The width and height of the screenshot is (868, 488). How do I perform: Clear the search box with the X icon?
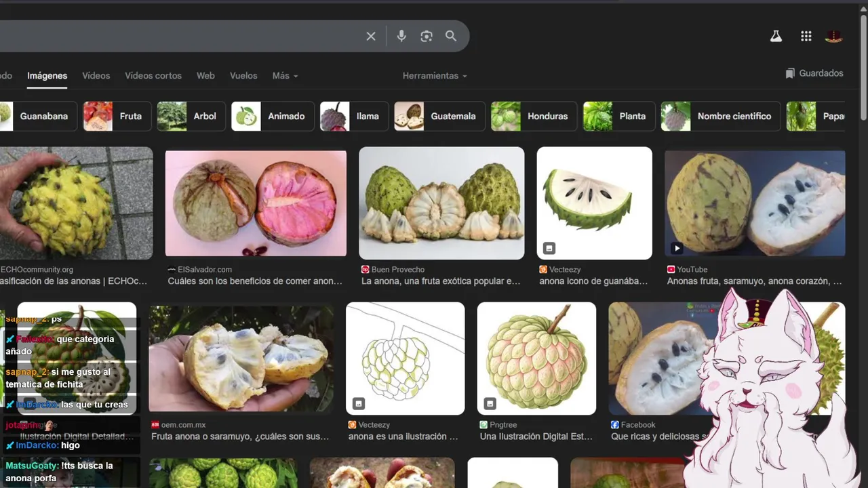371,36
